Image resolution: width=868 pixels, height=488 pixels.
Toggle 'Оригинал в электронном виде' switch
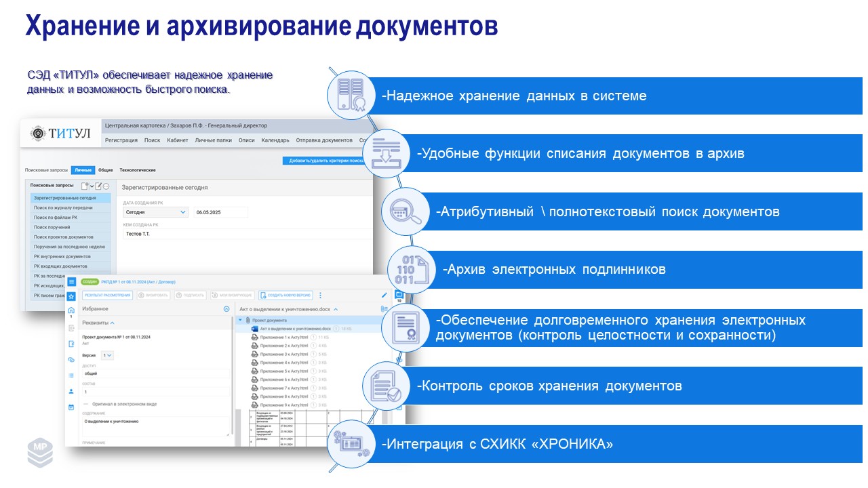point(85,404)
